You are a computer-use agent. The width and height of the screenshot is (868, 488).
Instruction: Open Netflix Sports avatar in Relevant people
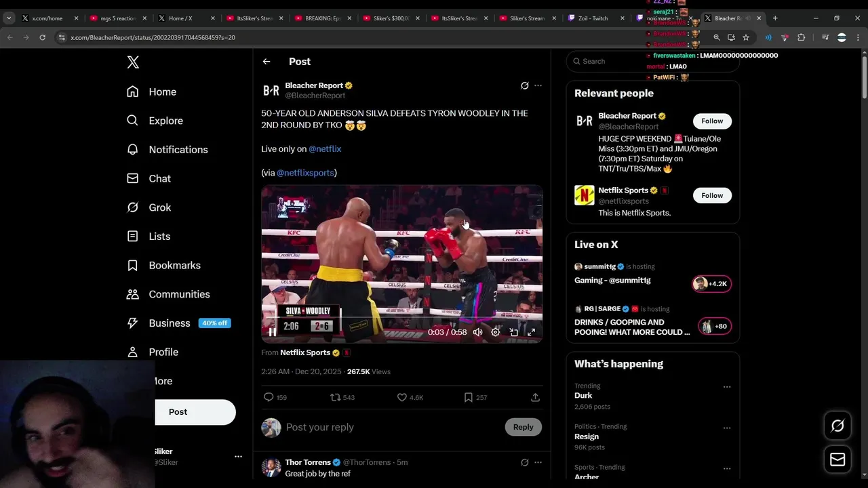coord(585,195)
